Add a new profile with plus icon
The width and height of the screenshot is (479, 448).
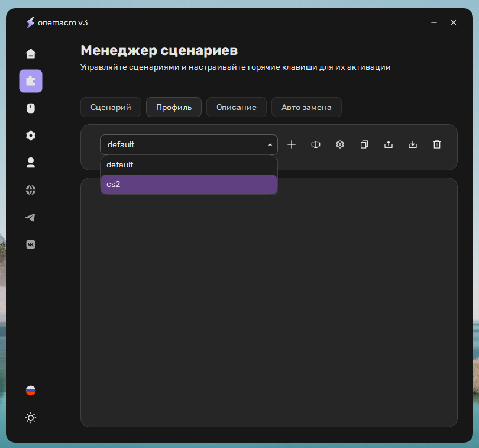coord(292,144)
